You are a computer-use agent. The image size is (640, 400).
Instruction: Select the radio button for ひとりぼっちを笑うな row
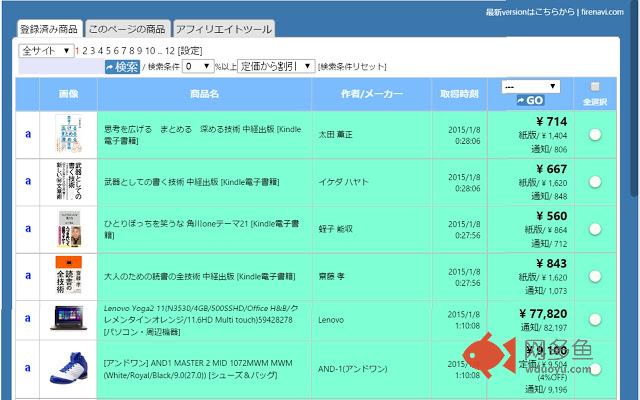(595, 229)
